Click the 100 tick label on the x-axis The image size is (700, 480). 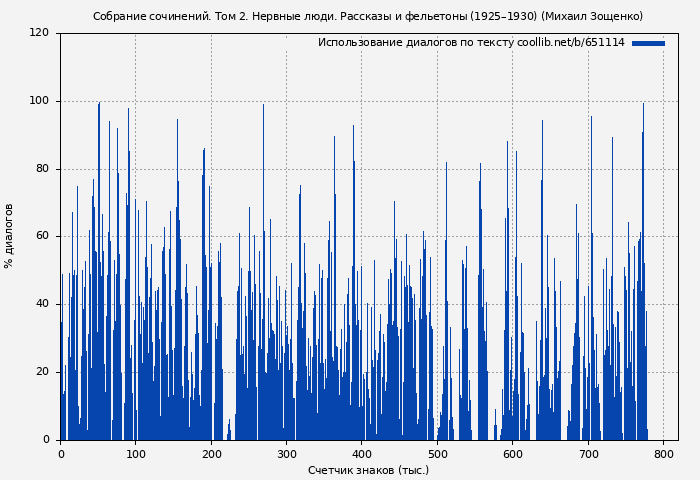(x=136, y=453)
